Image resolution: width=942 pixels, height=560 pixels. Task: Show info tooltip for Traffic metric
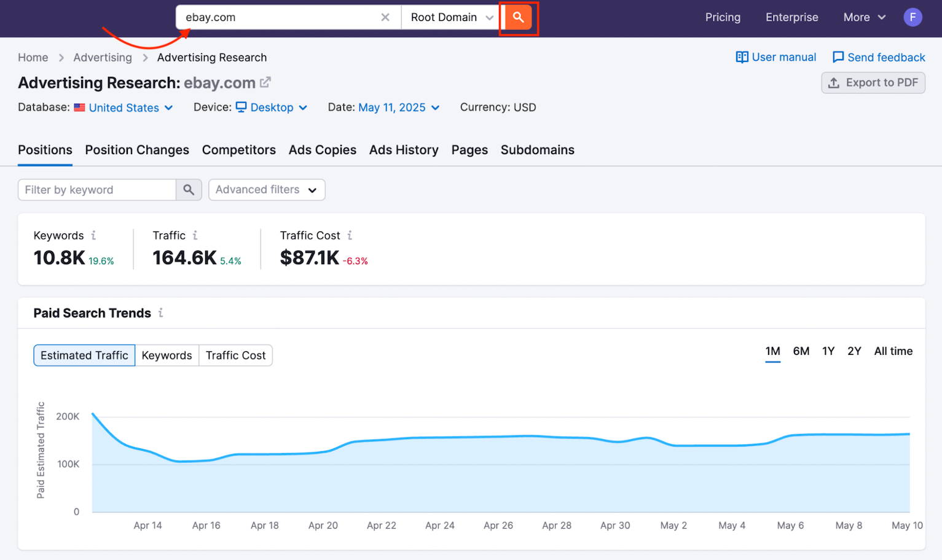(x=195, y=236)
